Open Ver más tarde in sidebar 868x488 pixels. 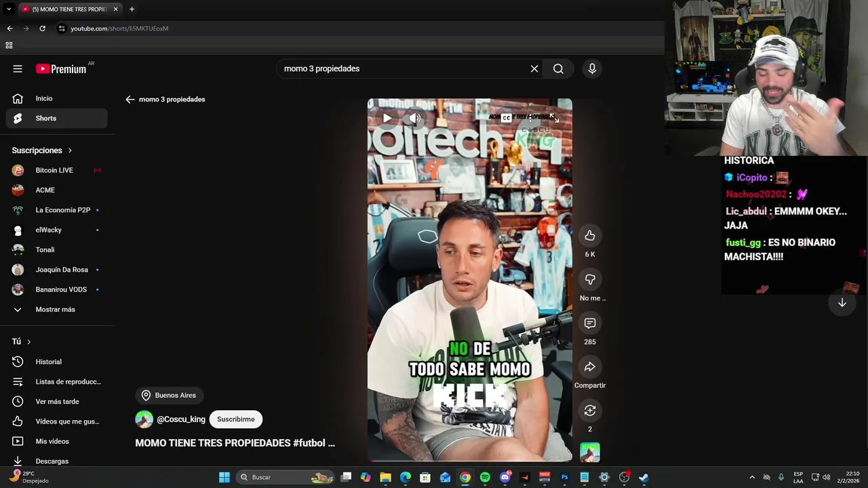[57, 401]
